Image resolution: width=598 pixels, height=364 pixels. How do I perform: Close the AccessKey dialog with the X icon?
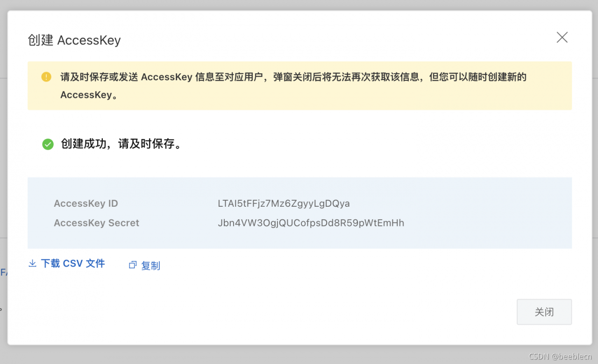[562, 38]
